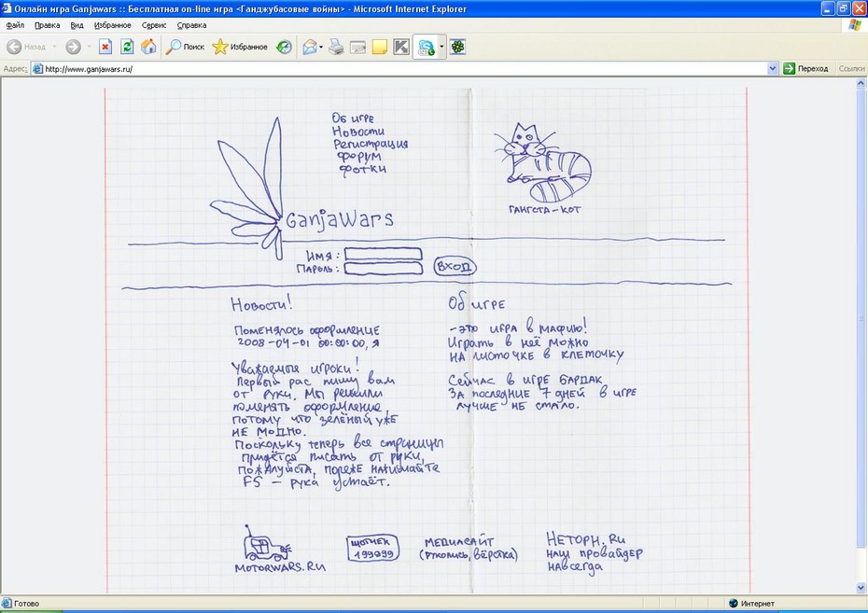Screen dimensions: 868x613
Task: Open the Вид menu
Action: (x=77, y=25)
